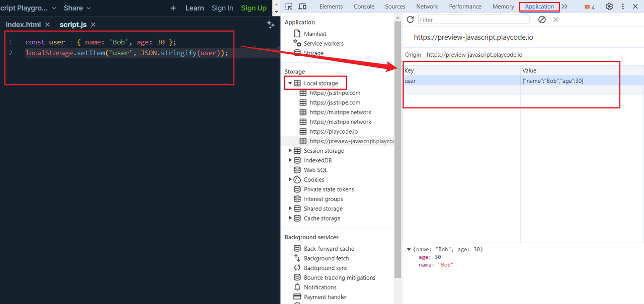Open the Playground project name dropdown
The height and width of the screenshot is (304, 644).
coord(28,8)
